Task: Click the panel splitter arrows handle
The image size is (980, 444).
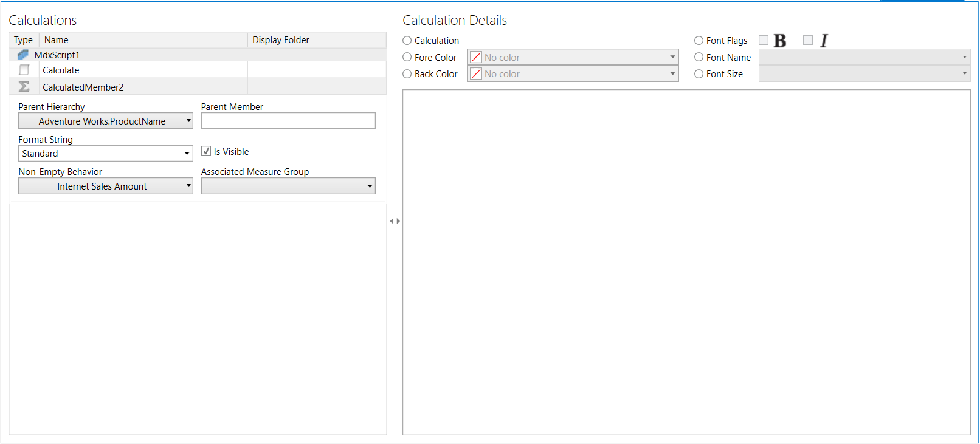Action: pyautogui.click(x=395, y=221)
